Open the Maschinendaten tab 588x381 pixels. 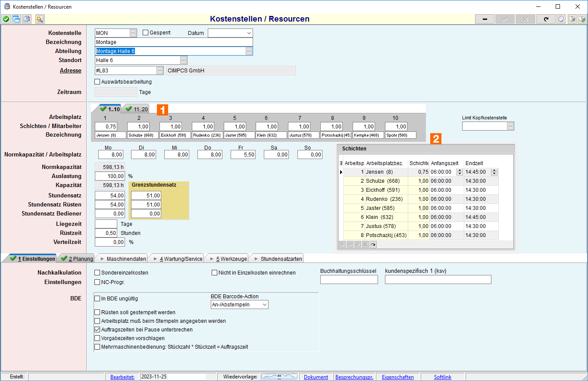[x=122, y=259]
